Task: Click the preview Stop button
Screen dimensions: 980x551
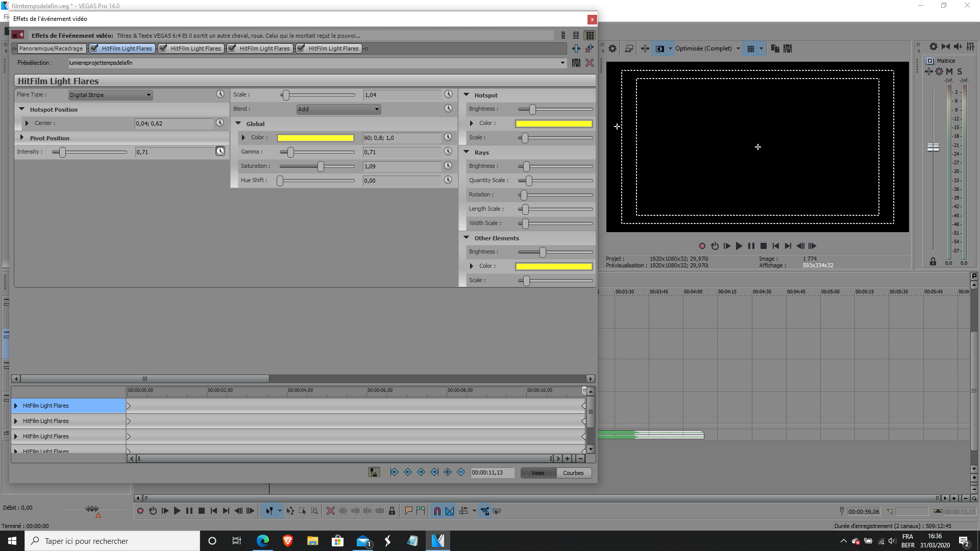Action: click(764, 246)
